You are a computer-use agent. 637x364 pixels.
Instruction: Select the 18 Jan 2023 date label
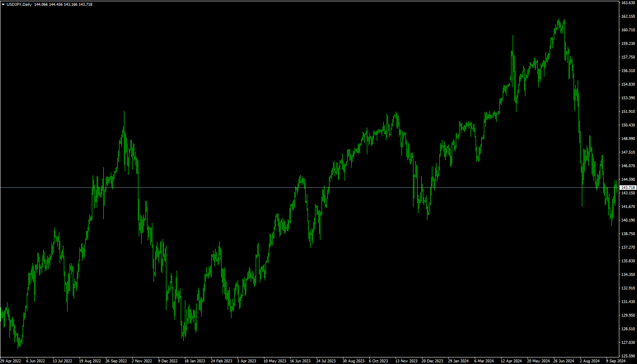195,361
